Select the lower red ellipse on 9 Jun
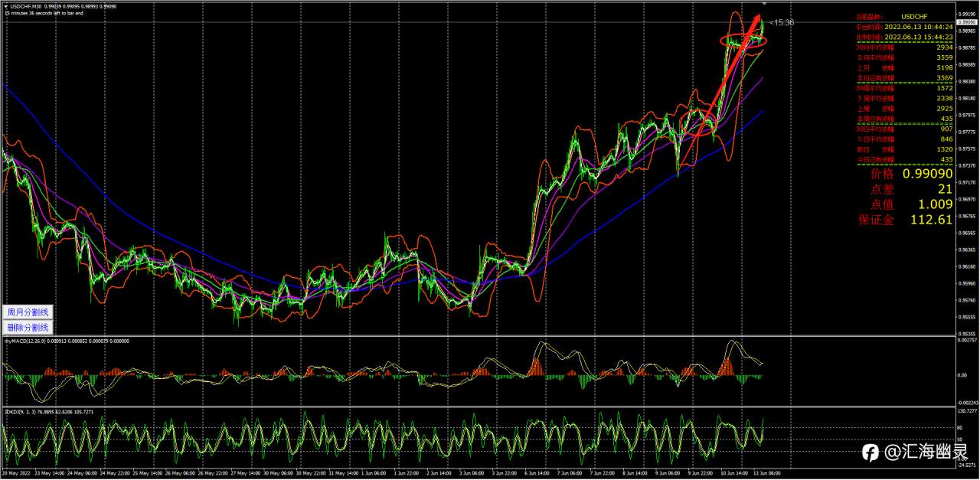The width and height of the screenshot is (980, 480). pos(696,122)
